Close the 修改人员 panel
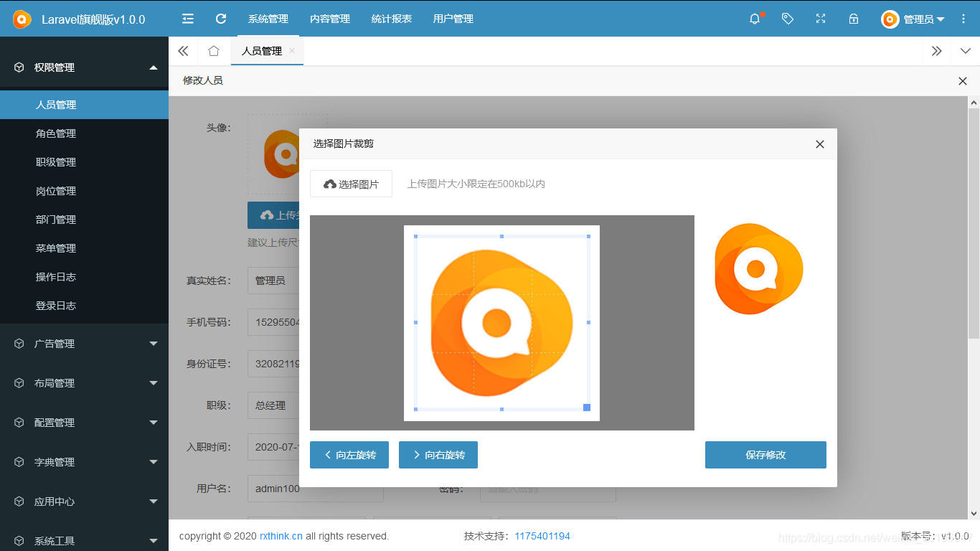980x551 pixels. tap(963, 81)
